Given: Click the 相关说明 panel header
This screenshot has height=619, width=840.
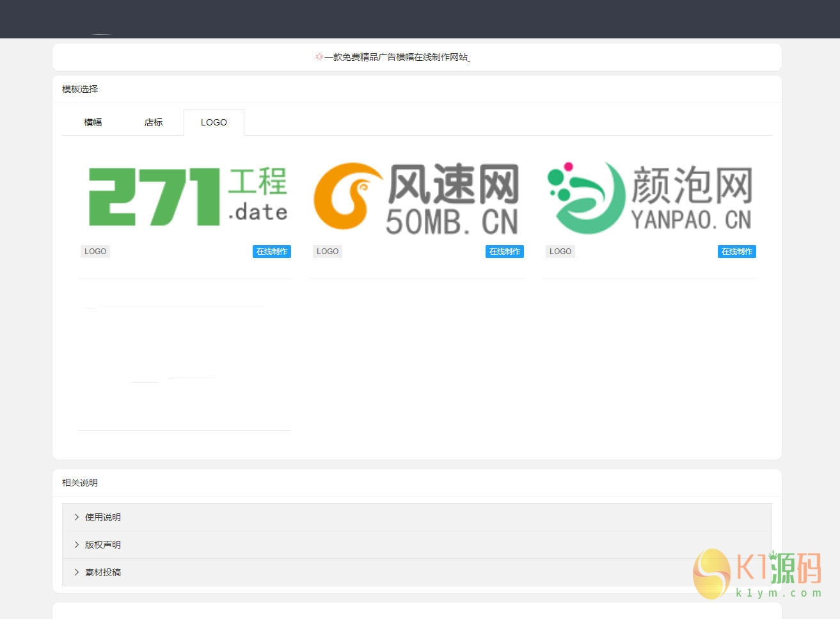Looking at the screenshot, I should click(x=80, y=483).
